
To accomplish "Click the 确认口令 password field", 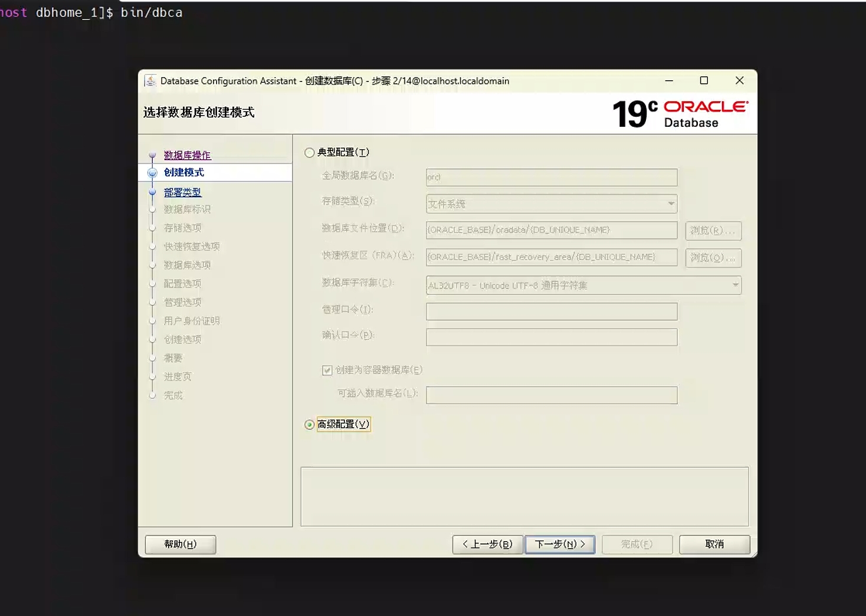I will (x=552, y=338).
